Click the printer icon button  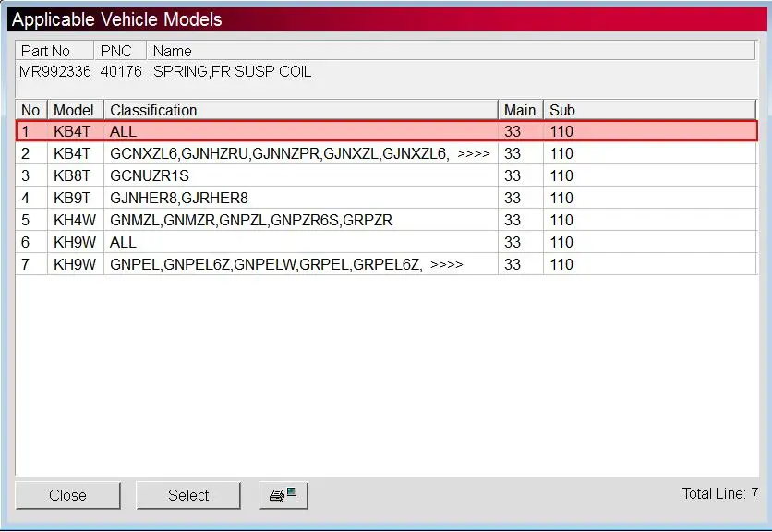coord(283,495)
